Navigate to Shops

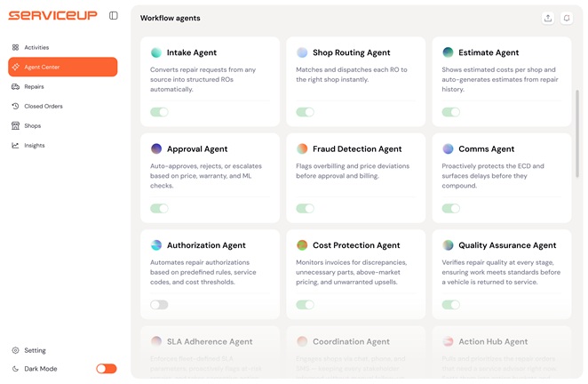(63, 125)
